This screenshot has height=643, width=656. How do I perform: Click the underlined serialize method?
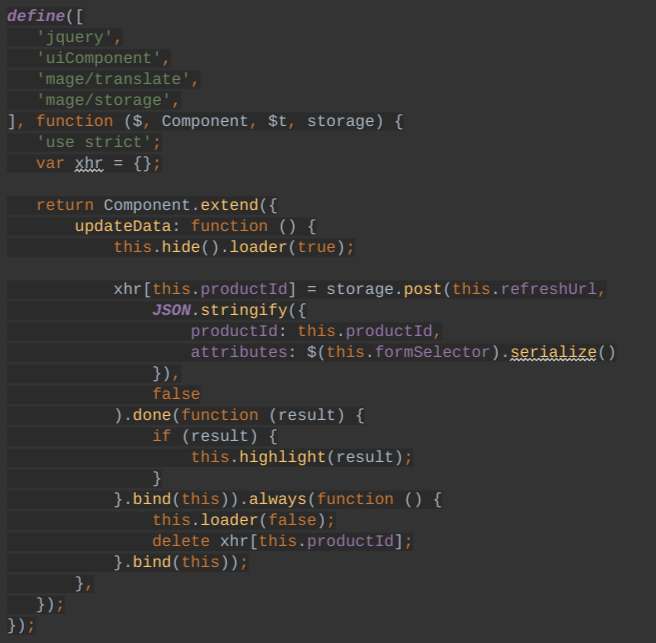pyautogui.click(x=553, y=352)
